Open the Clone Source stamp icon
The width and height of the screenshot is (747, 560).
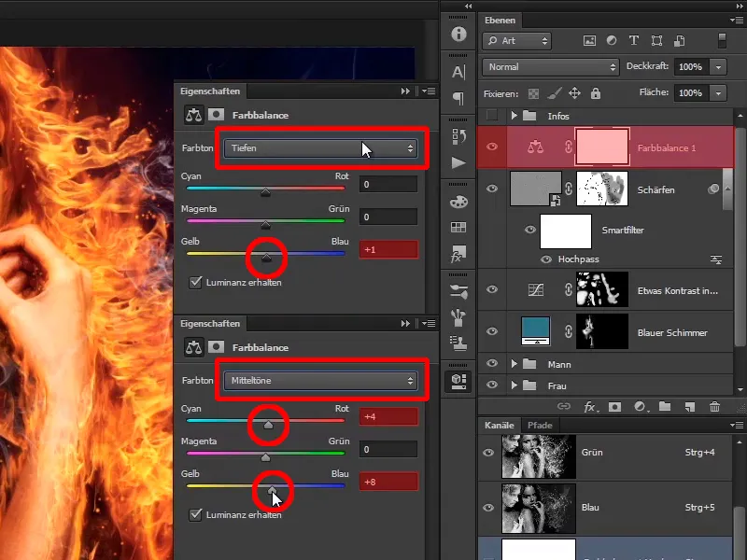(x=458, y=343)
